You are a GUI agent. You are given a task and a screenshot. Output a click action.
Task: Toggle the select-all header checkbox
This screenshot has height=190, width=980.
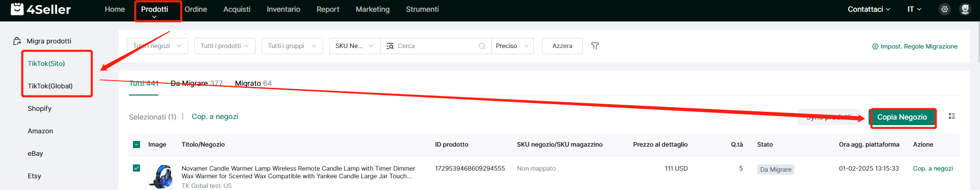[x=136, y=145]
